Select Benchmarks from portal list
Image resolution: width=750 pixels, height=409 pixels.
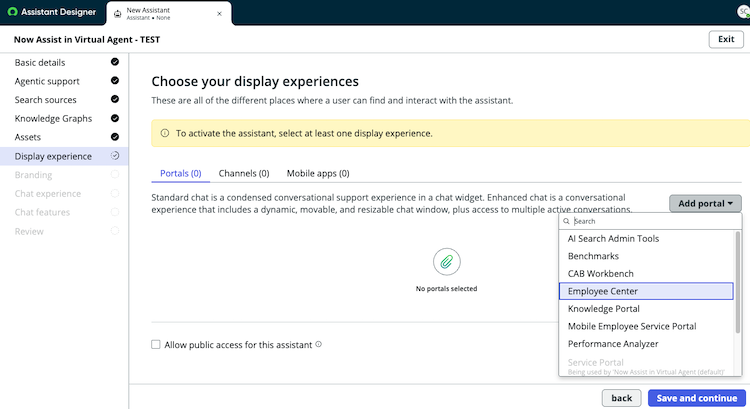(646, 256)
